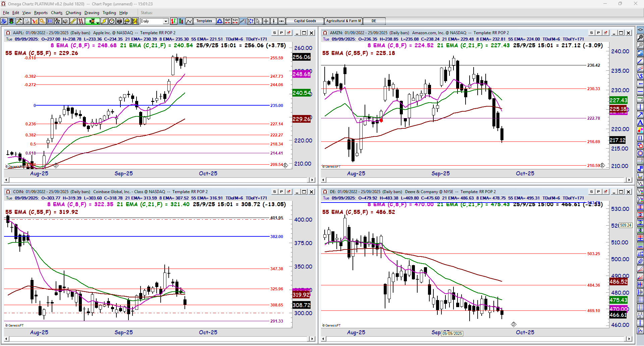Open the Reports menu
644x346 pixels.
pyautogui.click(x=41, y=13)
